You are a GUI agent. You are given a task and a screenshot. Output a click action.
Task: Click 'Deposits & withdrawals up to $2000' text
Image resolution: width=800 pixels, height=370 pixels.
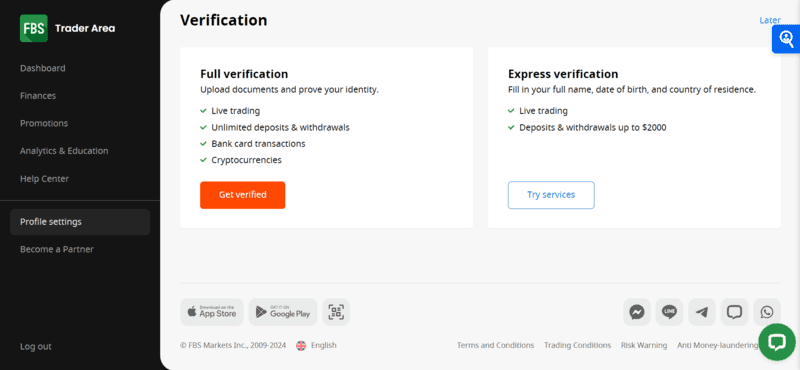click(x=593, y=128)
